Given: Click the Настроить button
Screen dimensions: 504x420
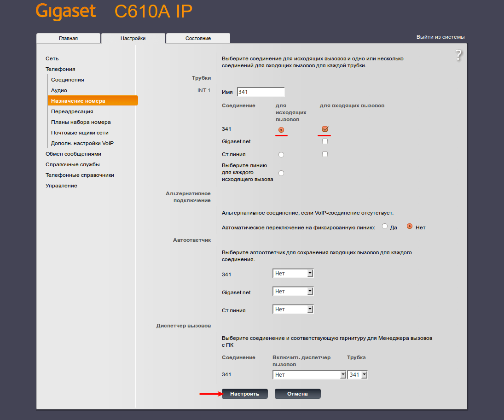Looking at the screenshot, I should (x=244, y=394).
